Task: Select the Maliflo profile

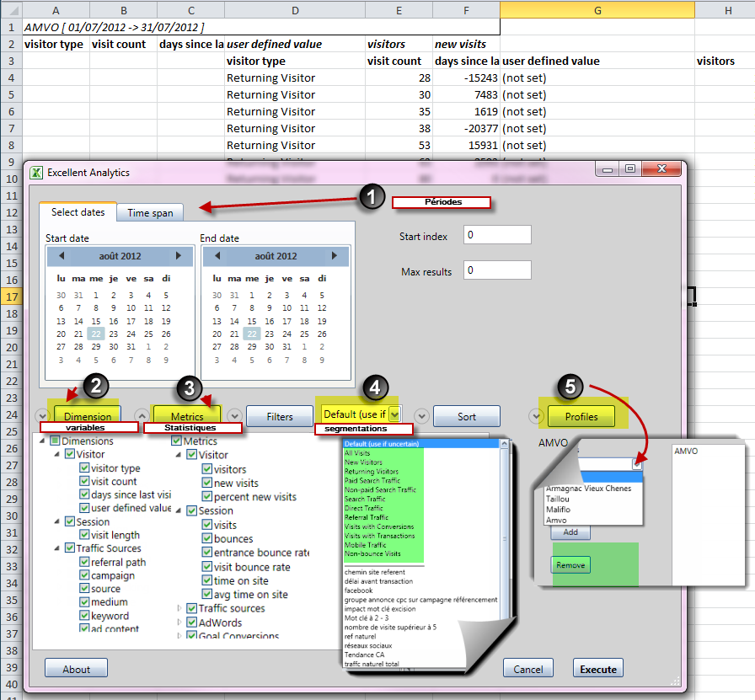Action: coord(558,510)
